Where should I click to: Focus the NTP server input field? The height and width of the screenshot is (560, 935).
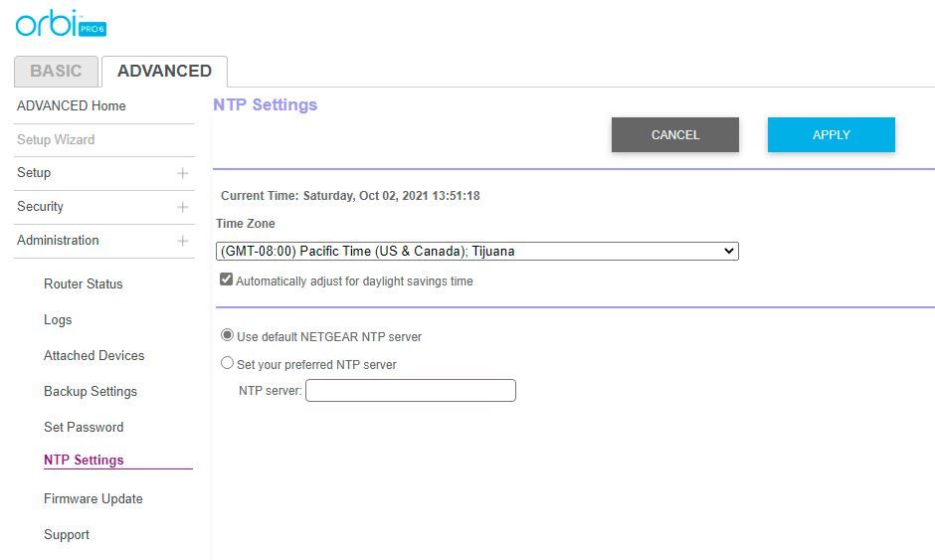(x=410, y=391)
